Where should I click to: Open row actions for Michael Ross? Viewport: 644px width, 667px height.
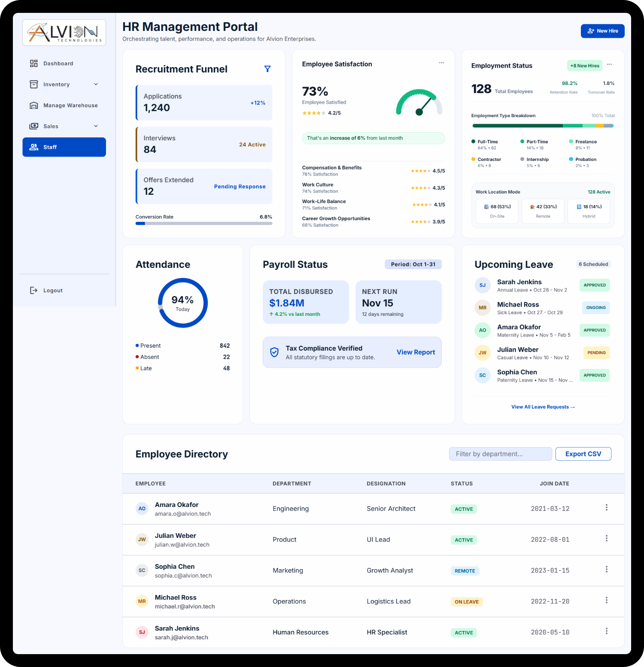click(x=607, y=600)
